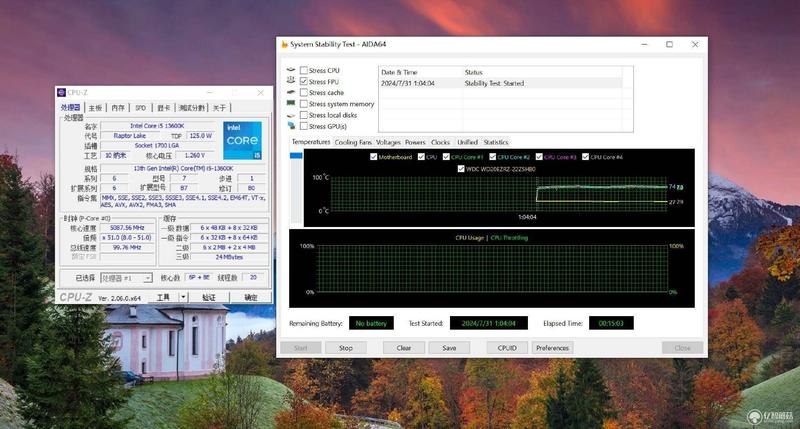Click the Clear button in AIDA64
The image size is (800, 429).
pyautogui.click(x=404, y=348)
